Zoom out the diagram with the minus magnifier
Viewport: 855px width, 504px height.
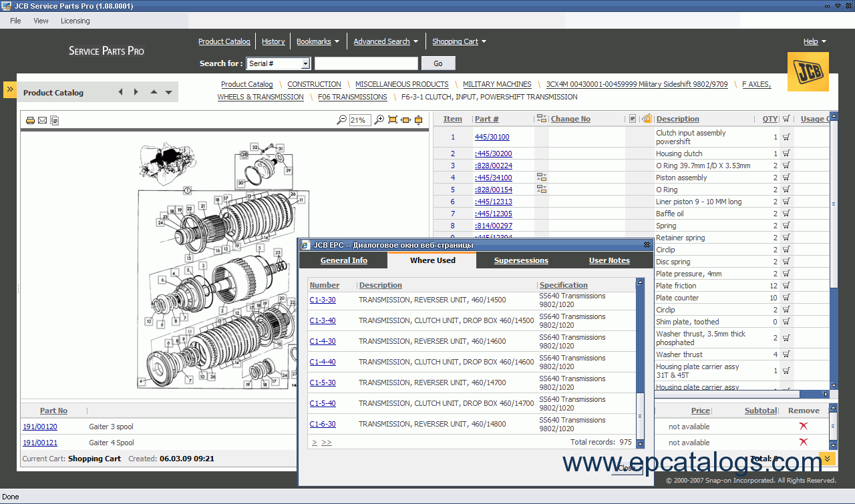[341, 120]
